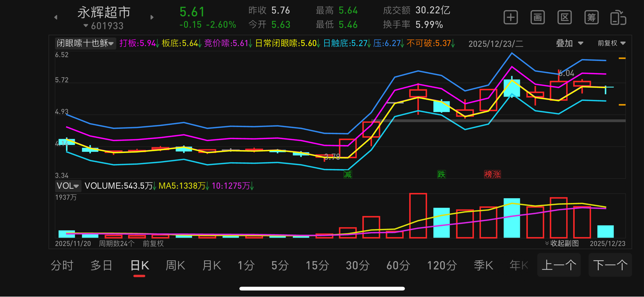The width and height of the screenshot is (644, 297).
Task: Add stock to watchlist with plus icon
Action: click(511, 17)
